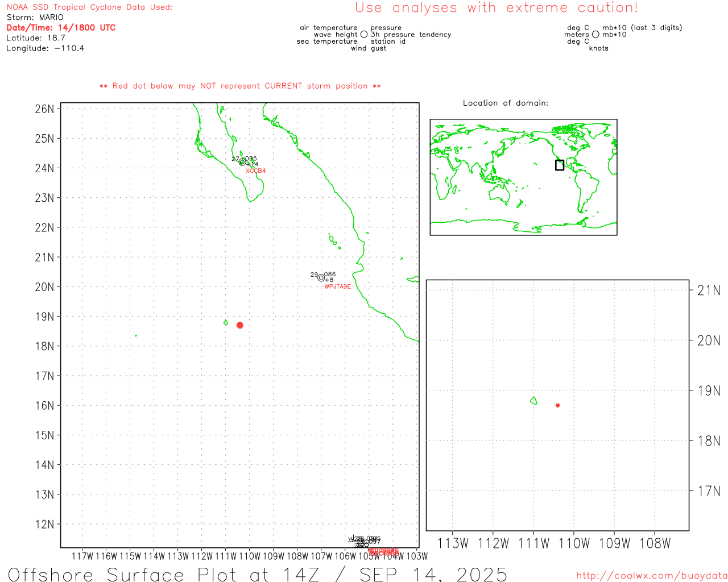Click the 108W longitude label on main map

tap(297, 556)
